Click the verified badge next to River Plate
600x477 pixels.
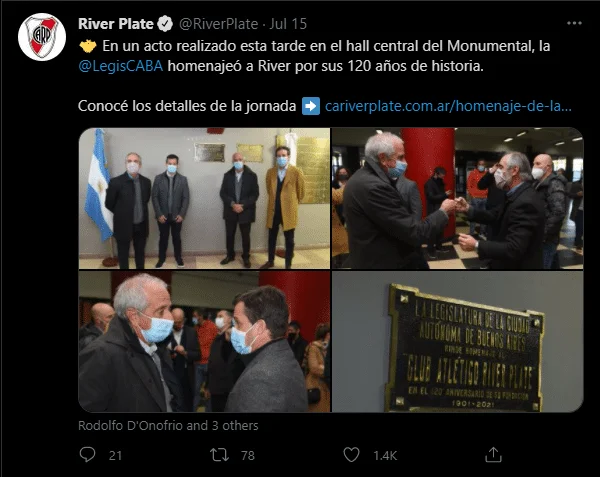(165, 24)
